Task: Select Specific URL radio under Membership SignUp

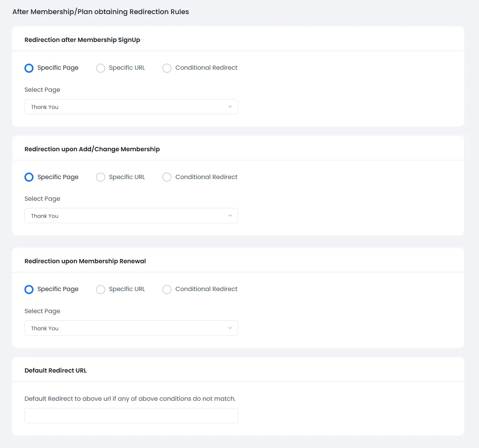Action: [x=101, y=68]
